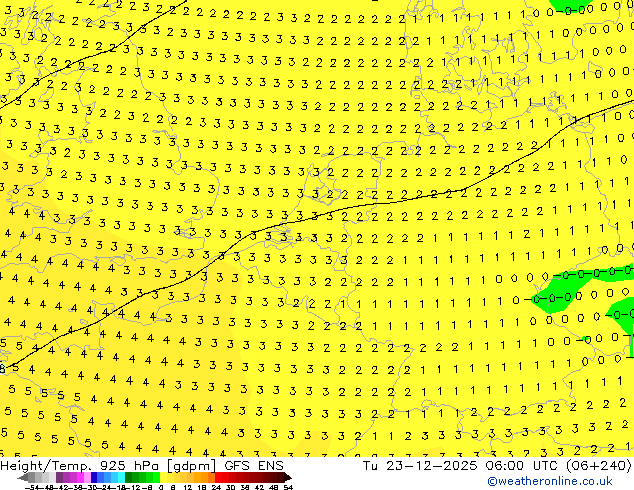Click the '54' legend label at the end of the scale
The width and height of the screenshot is (634, 490).
point(288,488)
